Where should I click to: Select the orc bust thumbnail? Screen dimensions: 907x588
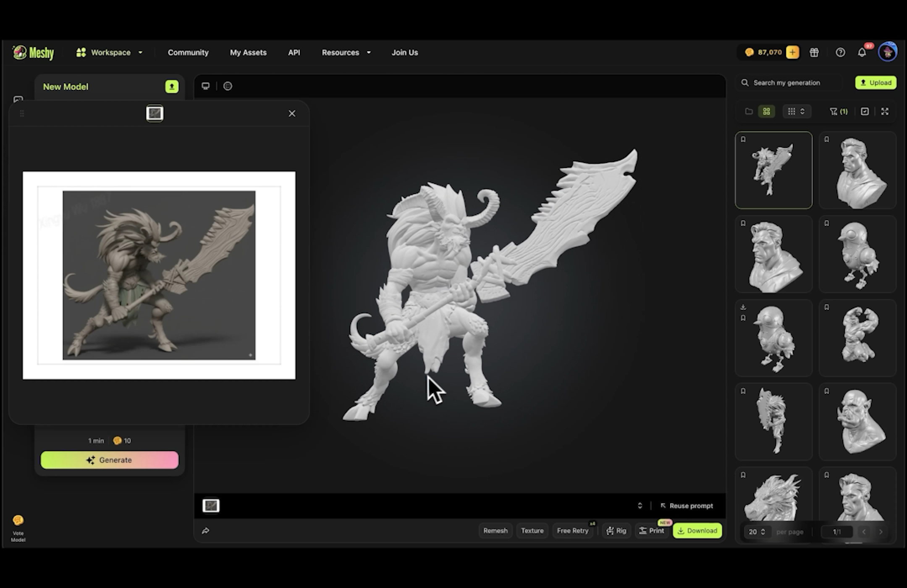pyautogui.click(x=857, y=421)
